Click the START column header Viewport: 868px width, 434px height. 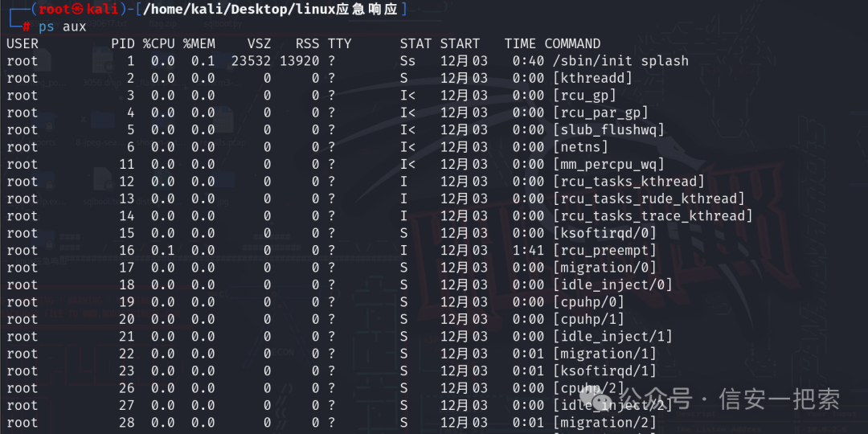click(461, 43)
